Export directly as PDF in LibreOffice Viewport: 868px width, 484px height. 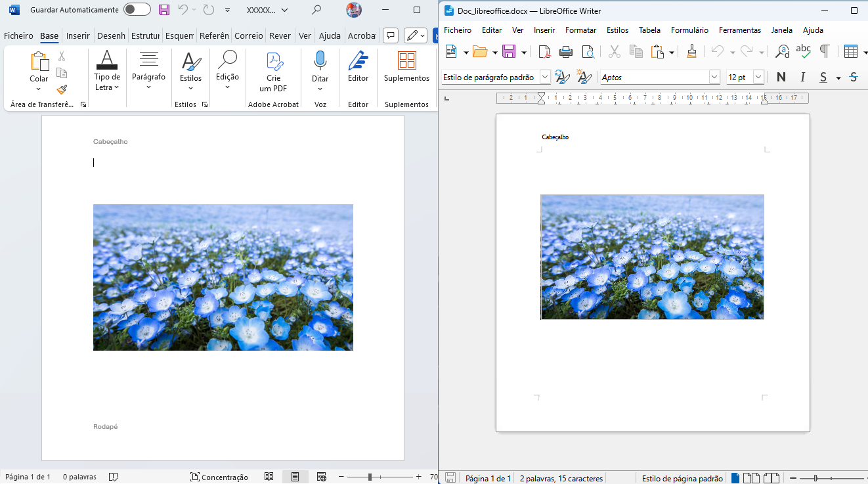[x=544, y=51]
